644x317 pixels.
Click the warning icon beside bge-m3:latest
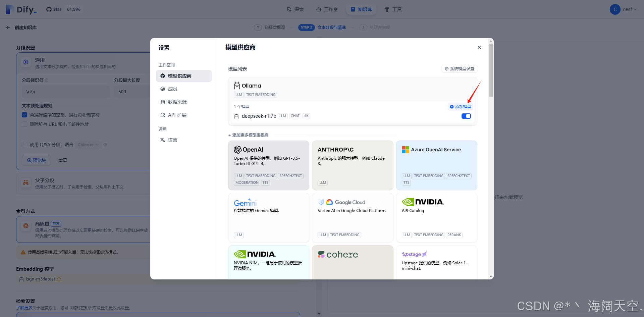tap(59, 279)
